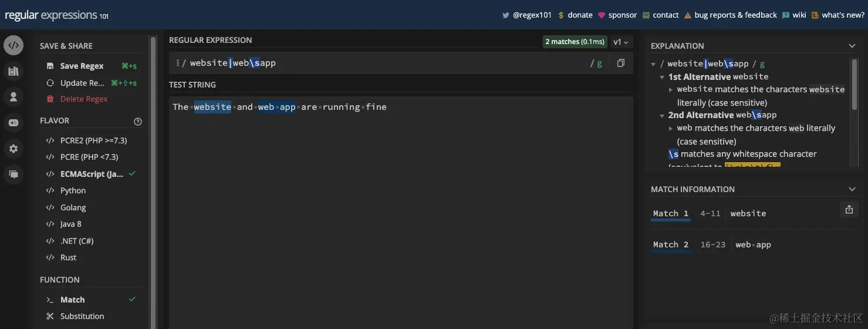Click Update Regex
The image size is (868, 329).
click(82, 83)
